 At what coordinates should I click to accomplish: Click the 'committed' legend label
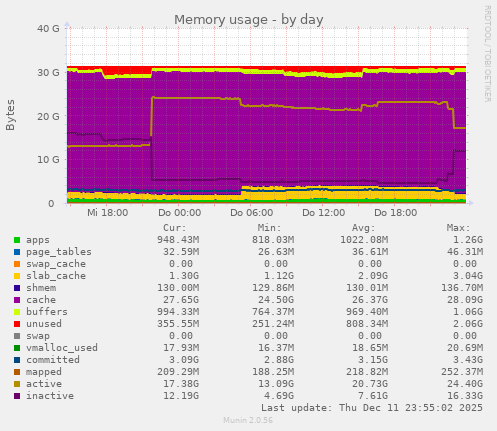[53, 360]
